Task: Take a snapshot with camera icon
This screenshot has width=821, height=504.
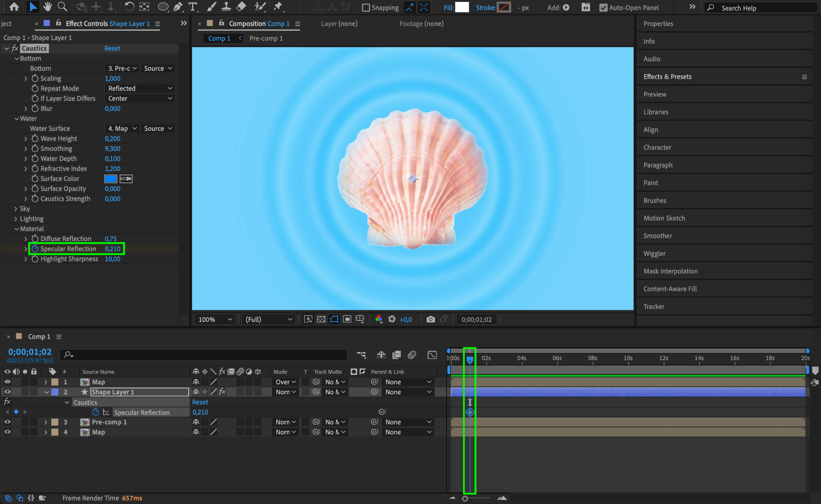Action: click(431, 319)
